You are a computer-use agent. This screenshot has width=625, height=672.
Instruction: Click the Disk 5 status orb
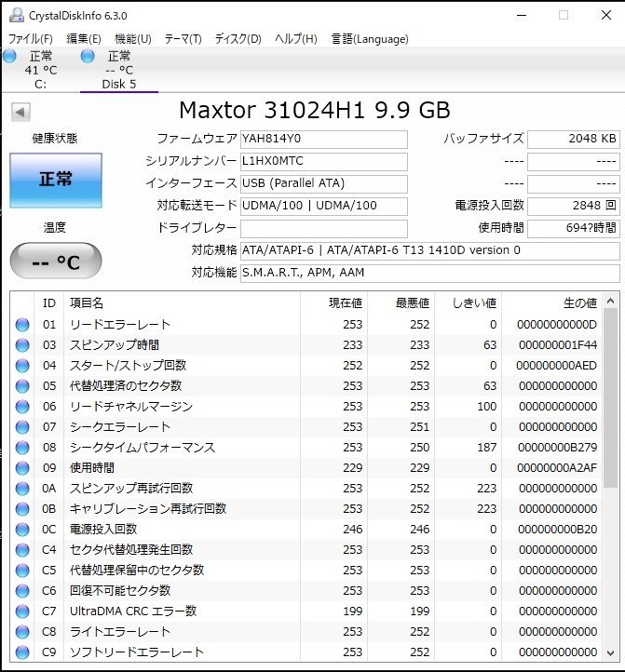(x=88, y=57)
